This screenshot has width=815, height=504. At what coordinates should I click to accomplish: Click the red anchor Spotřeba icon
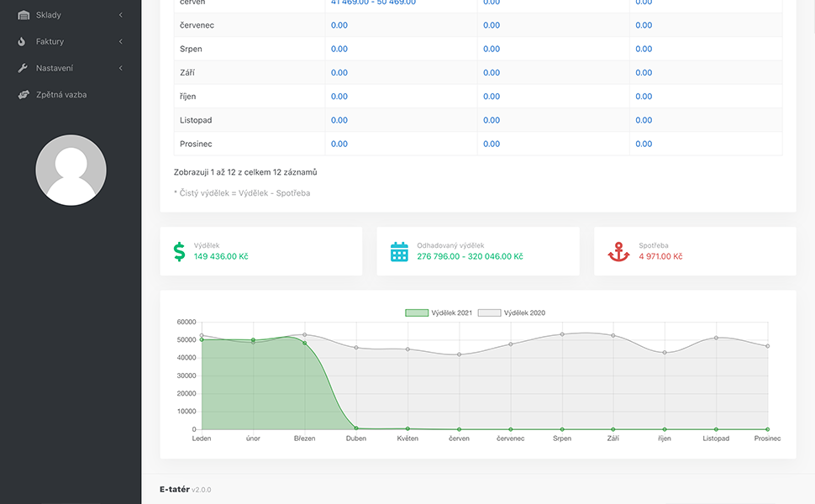pyautogui.click(x=618, y=251)
